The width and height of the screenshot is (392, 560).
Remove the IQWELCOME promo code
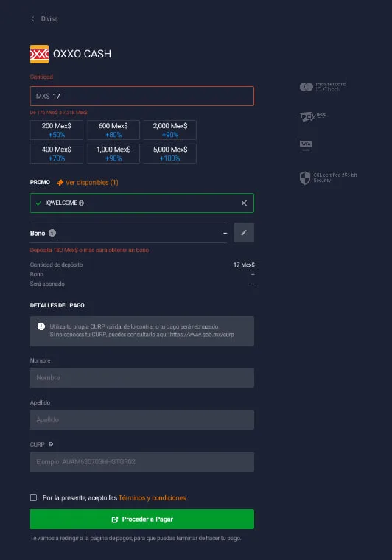[x=244, y=203]
